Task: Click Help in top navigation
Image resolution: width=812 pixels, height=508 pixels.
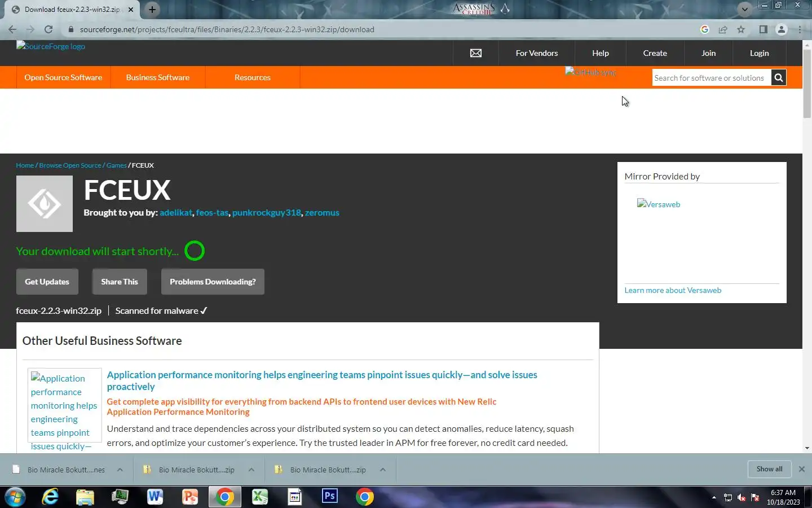Action: [x=601, y=53]
